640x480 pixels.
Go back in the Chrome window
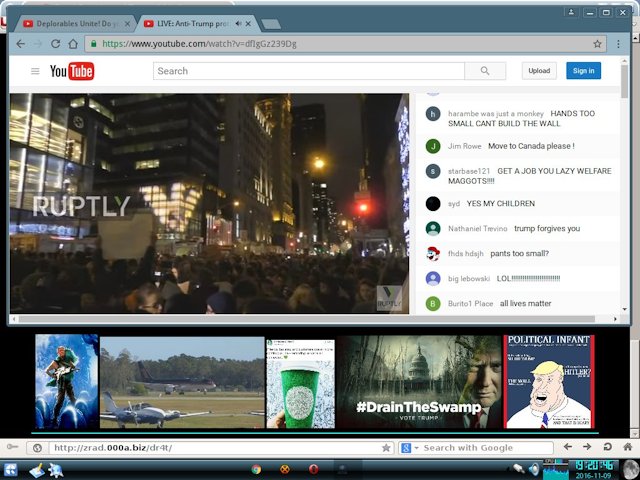[21, 44]
